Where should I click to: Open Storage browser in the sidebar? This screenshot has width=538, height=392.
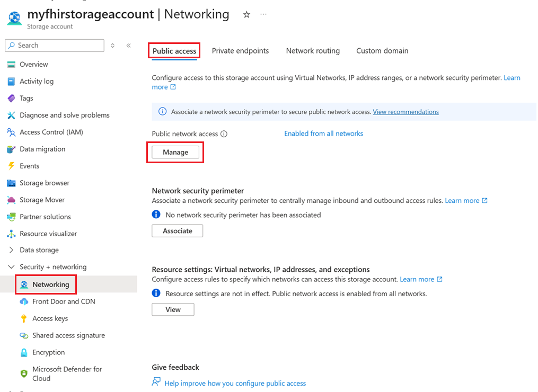point(45,183)
